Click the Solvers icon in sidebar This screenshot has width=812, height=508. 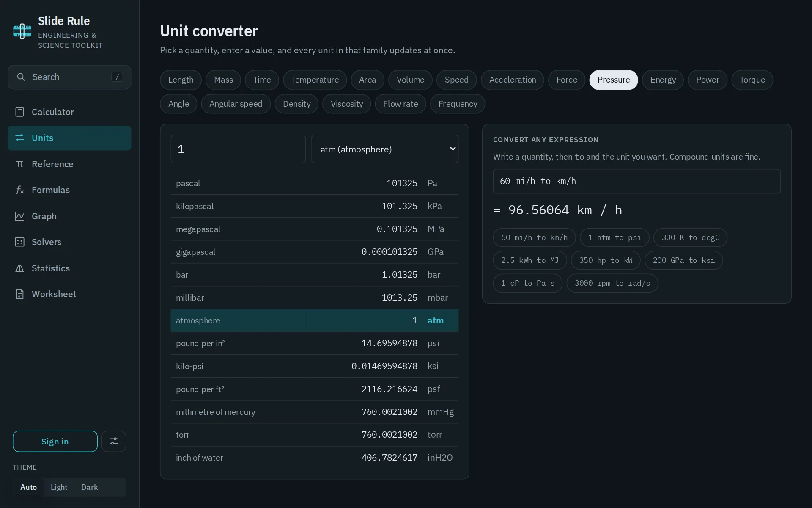19,242
